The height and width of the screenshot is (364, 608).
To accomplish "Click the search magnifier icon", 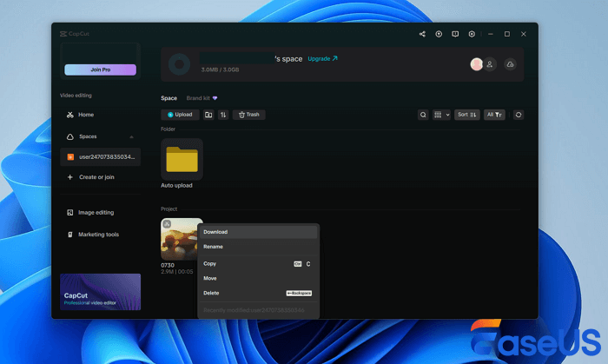I will pyautogui.click(x=423, y=115).
